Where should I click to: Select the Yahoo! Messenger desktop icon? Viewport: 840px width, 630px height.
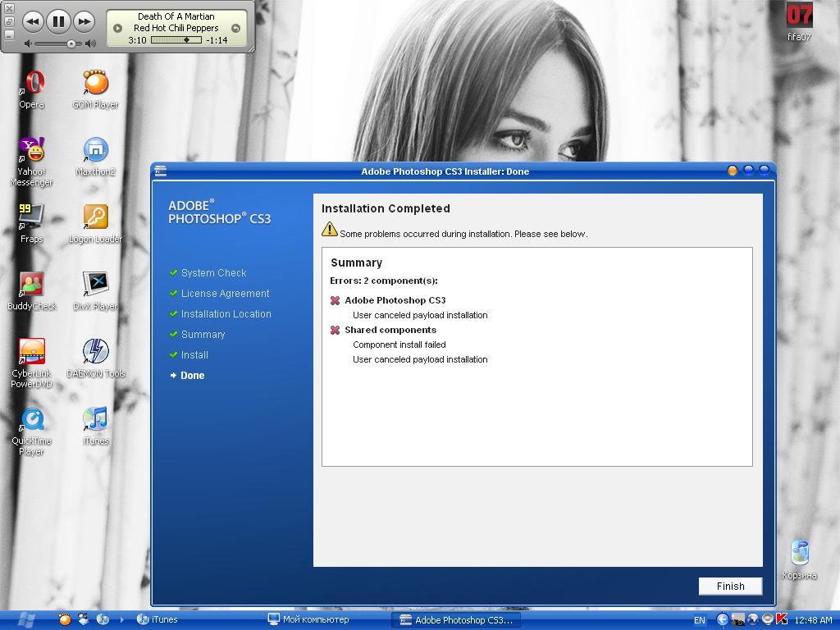[x=32, y=151]
